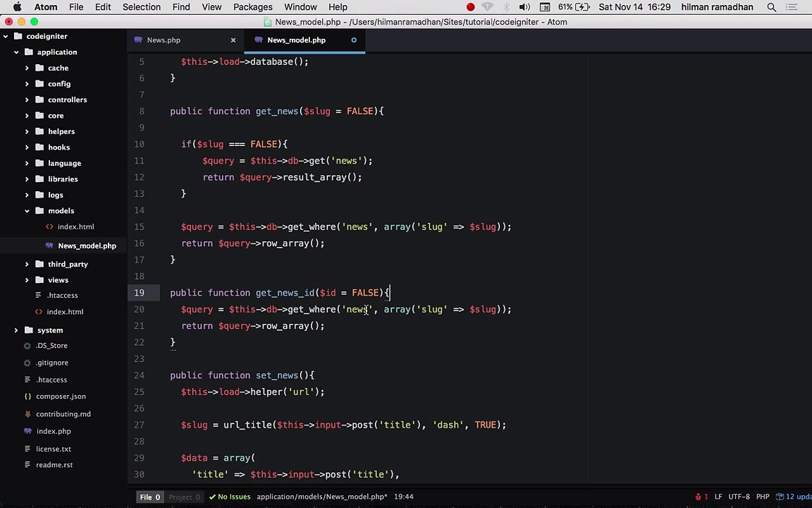Open the Help menu

[x=338, y=7]
